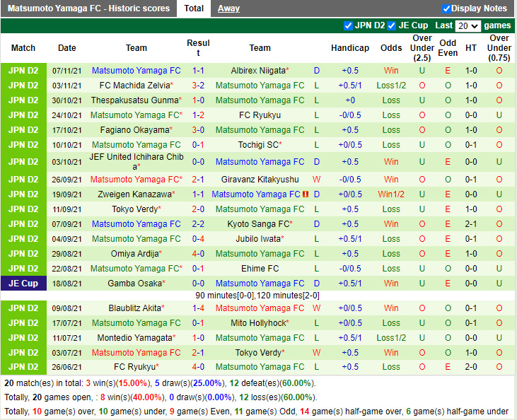Click the HT column header
The image size is (517, 420).
[x=471, y=48]
